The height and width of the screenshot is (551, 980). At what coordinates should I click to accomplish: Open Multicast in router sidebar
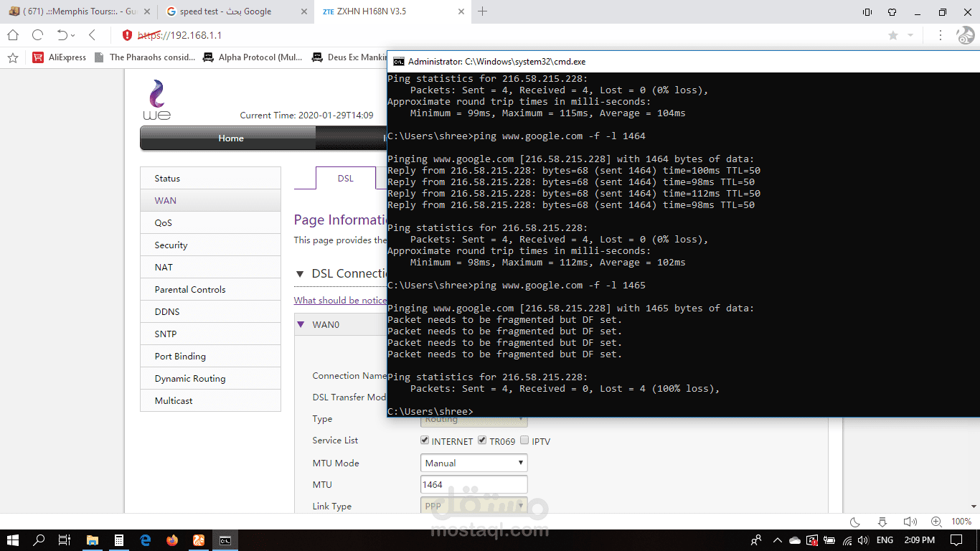tap(210, 401)
